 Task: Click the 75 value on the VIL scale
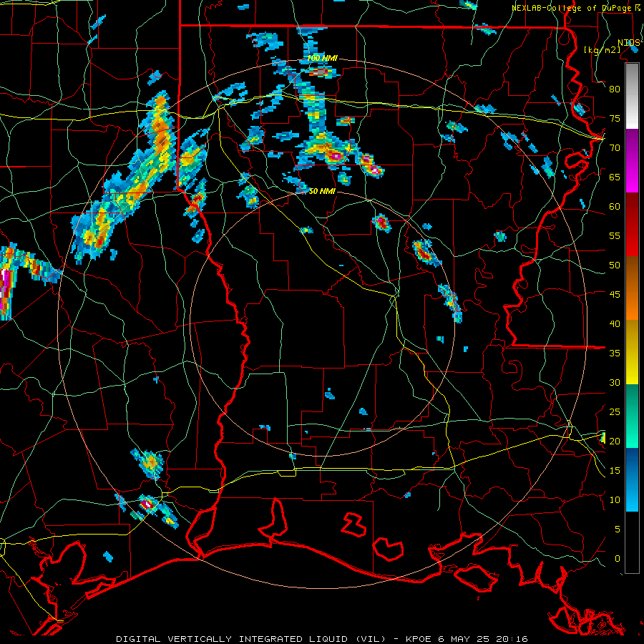(x=615, y=119)
